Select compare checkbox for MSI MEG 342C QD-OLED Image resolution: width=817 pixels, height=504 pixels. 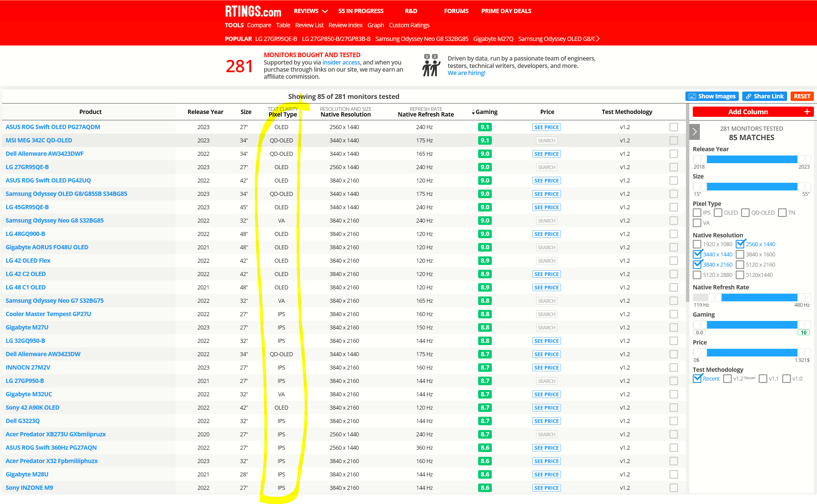pos(673,140)
